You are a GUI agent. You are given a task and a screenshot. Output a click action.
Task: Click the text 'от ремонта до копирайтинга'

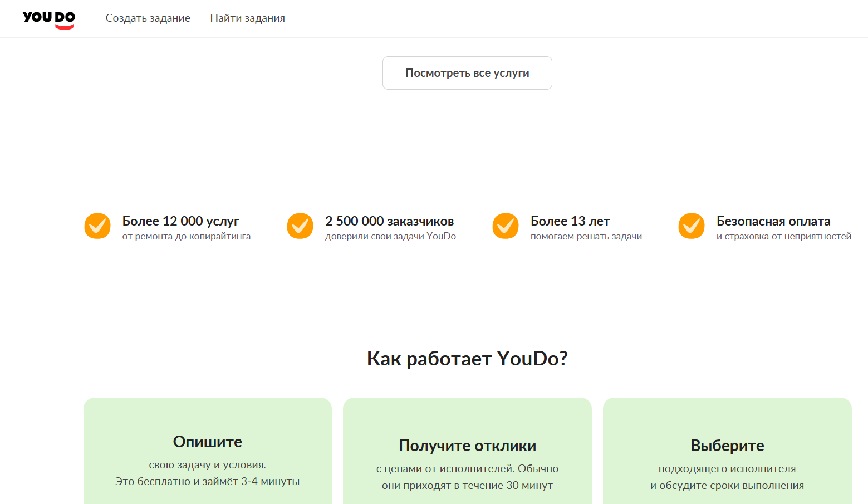186,236
